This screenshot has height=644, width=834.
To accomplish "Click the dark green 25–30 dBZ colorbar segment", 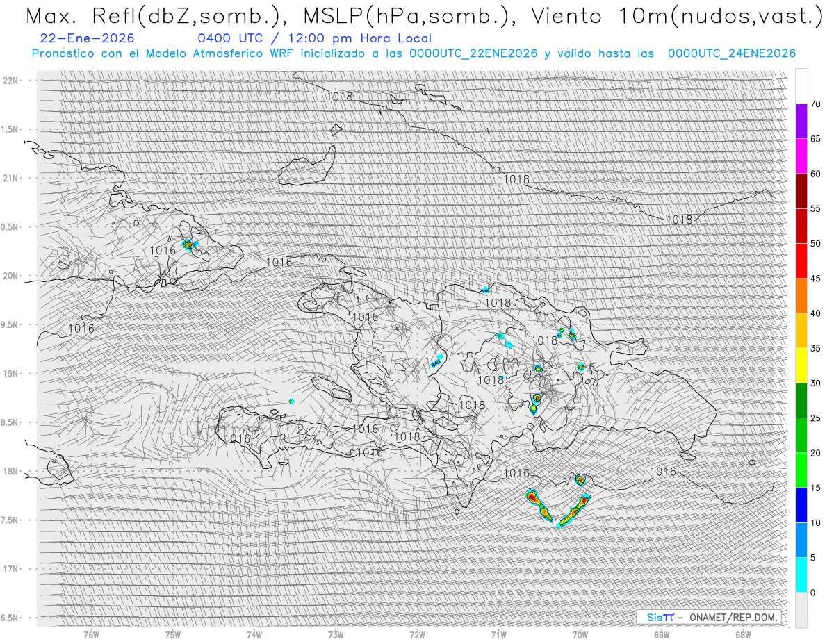I will (x=801, y=400).
